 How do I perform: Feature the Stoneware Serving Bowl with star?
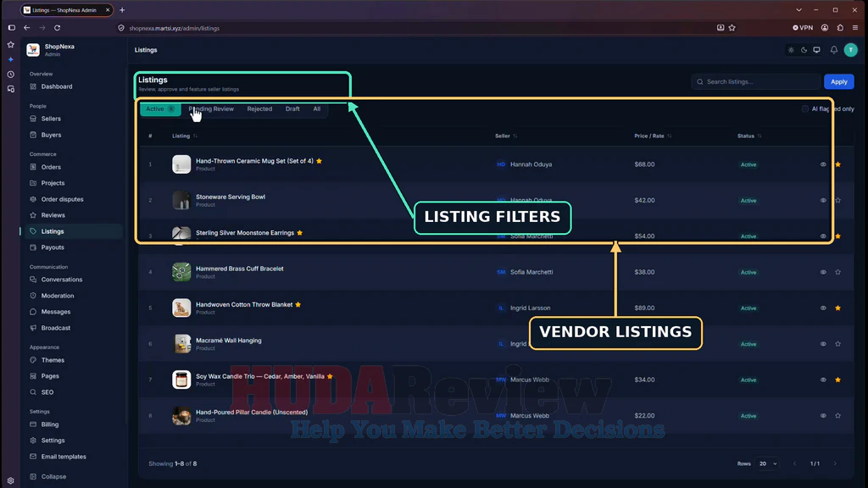(837, 200)
